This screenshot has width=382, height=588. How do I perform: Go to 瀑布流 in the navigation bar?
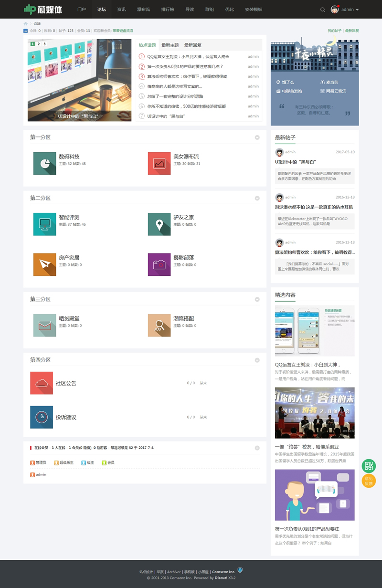143,10
